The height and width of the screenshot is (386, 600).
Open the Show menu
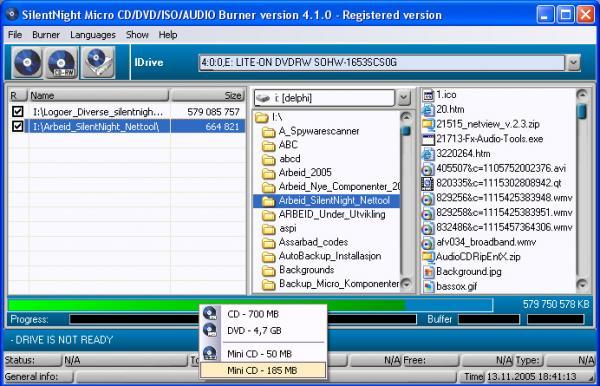[x=137, y=35]
